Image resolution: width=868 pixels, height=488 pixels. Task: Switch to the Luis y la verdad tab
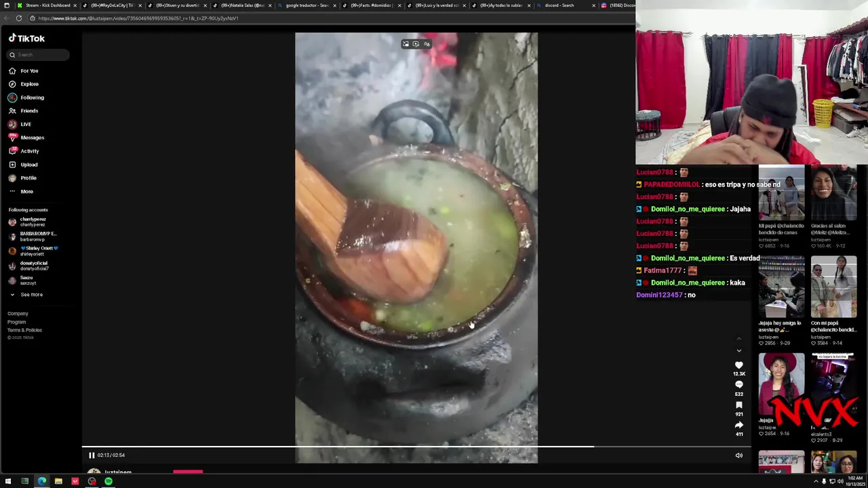point(436,5)
